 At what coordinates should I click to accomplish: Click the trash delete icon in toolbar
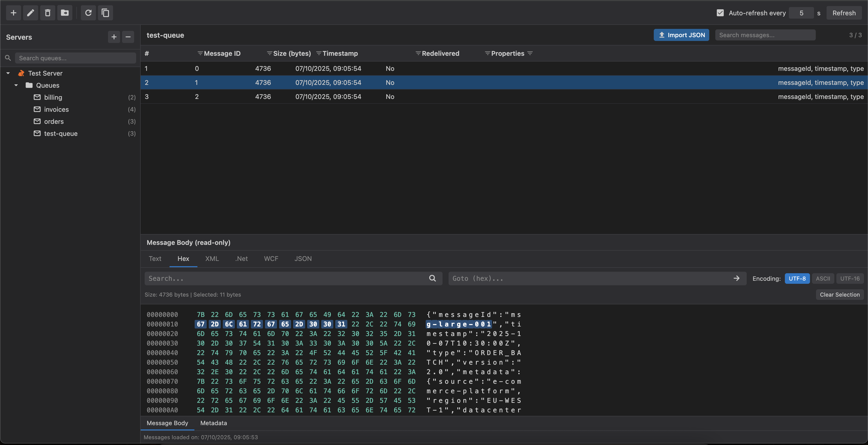click(47, 13)
